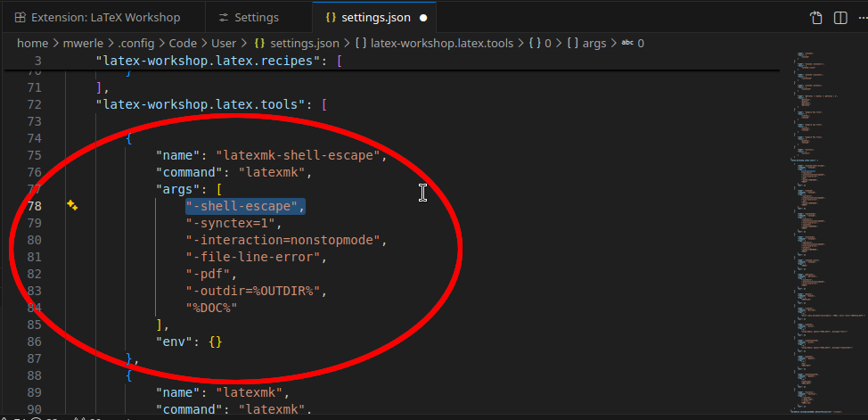Open the '{} 0' object breadcrumb

[x=540, y=43]
